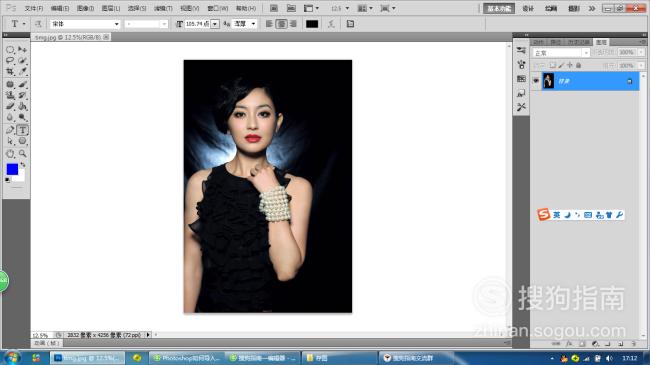The height and width of the screenshot is (365, 650).
Task: Toggle right align text
Action: tap(293, 24)
